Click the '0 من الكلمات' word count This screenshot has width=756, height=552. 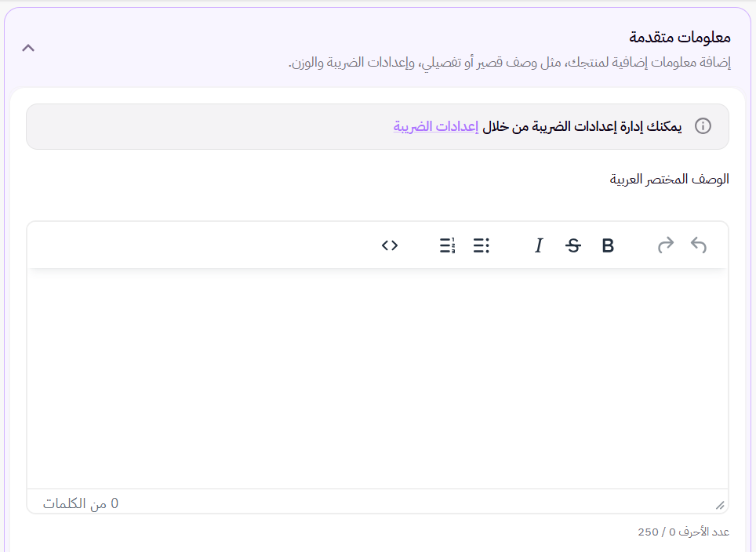click(x=81, y=503)
